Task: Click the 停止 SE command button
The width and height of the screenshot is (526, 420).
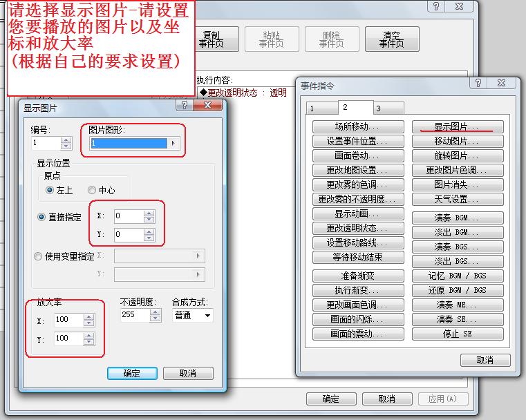Action: 458,334
